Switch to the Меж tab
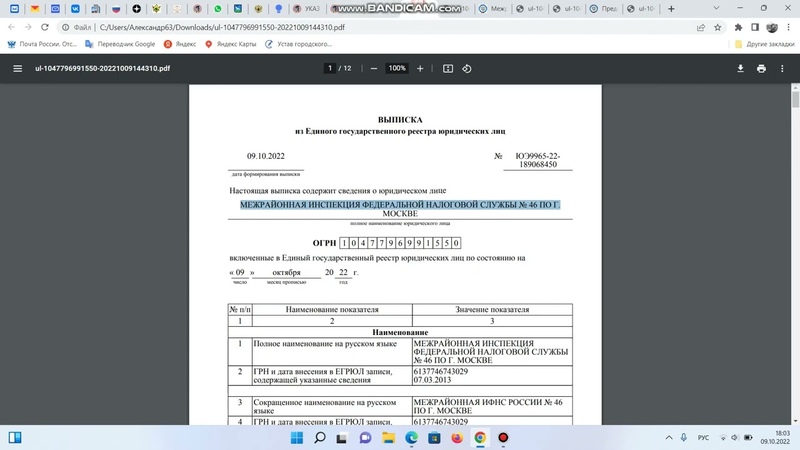 click(x=492, y=9)
